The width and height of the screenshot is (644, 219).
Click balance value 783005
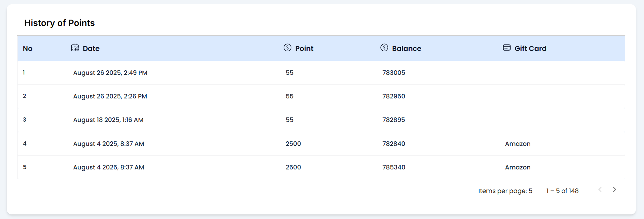[394, 73]
